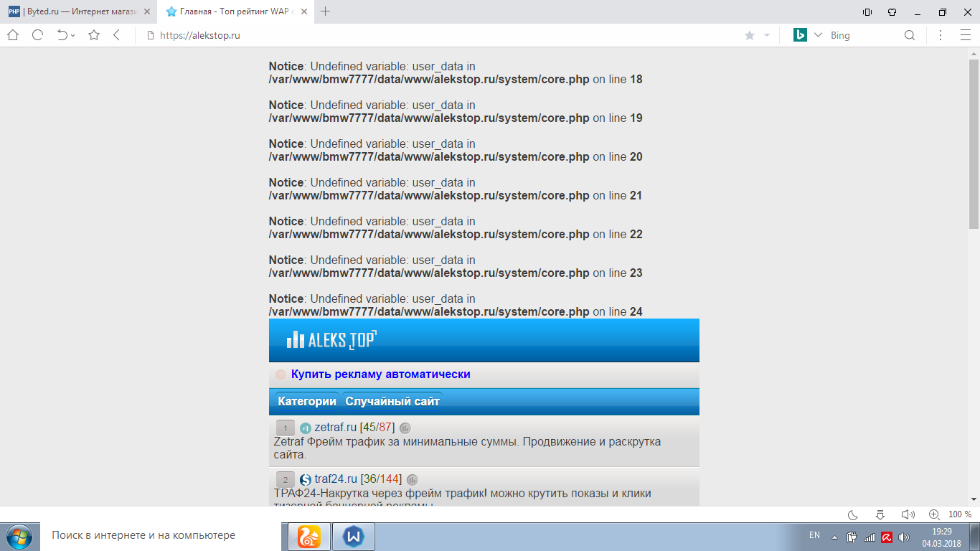
Task: Open the Случайный сайт menu item
Action: point(392,401)
